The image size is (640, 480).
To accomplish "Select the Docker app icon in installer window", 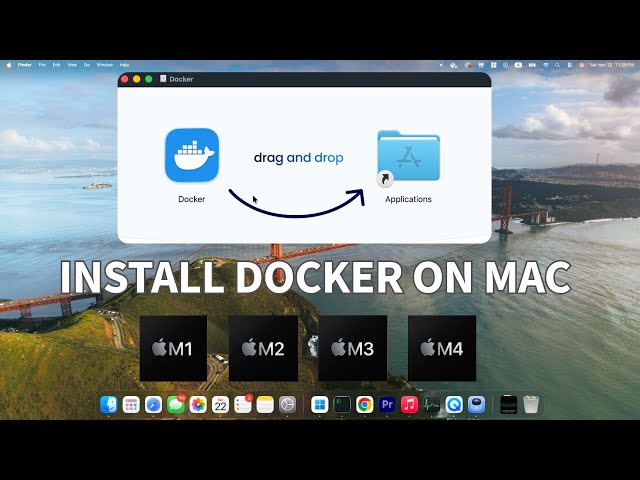I will (192, 155).
